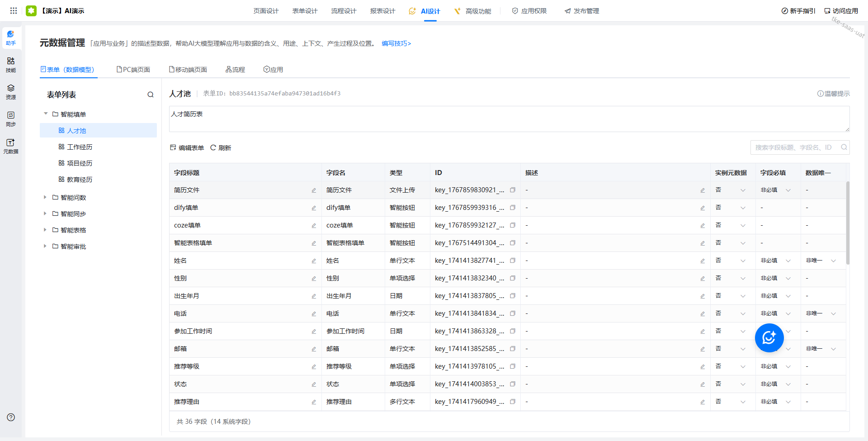Go to 表单设计 top menu
868x441 pixels.
[x=305, y=11]
